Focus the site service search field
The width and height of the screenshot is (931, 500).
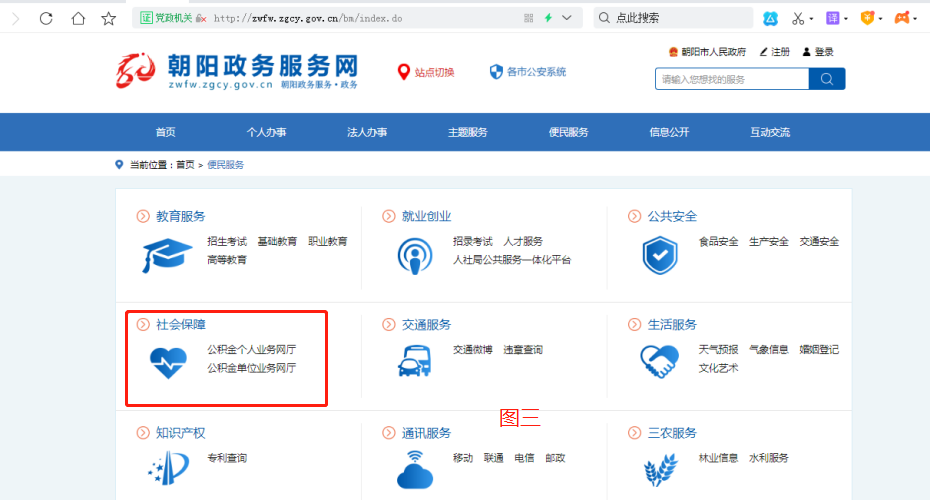(732, 79)
